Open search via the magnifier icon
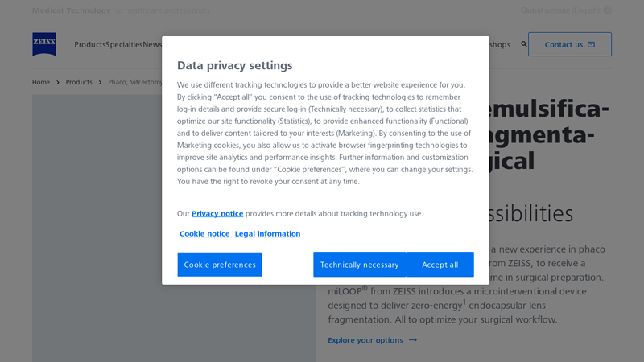The image size is (644, 362). click(x=524, y=44)
